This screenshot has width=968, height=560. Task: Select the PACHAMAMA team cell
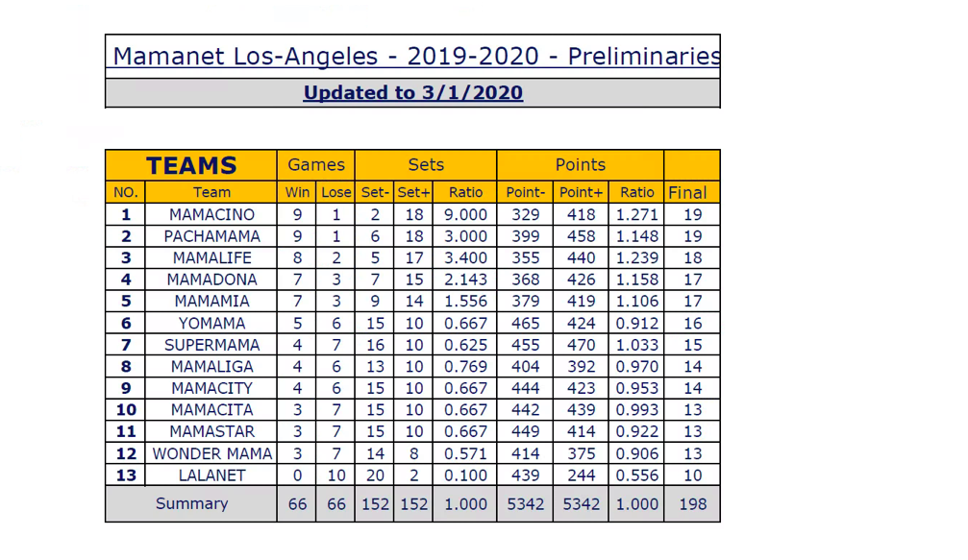coord(211,236)
